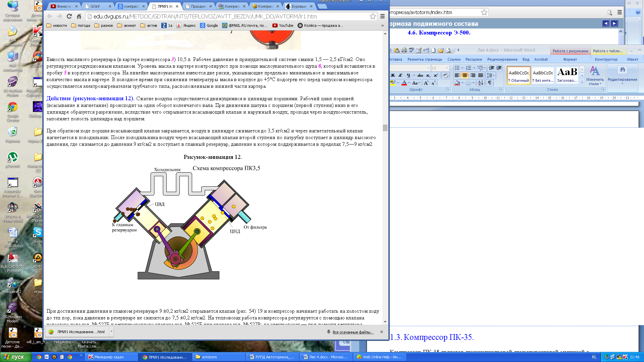The height and width of the screenshot is (362, 644).
Task: Select the Обычный style in Word
Action: tap(519, 75)
